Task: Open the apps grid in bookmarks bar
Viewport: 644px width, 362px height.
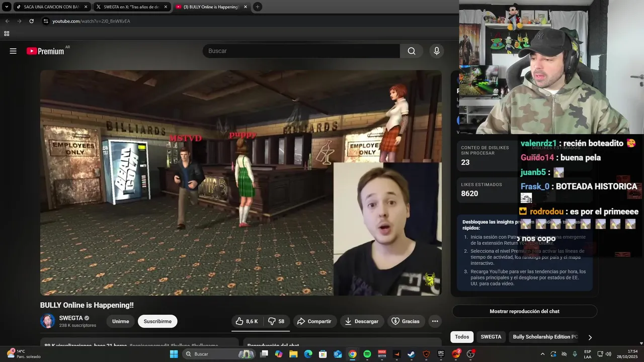Action: click(7, 34)
